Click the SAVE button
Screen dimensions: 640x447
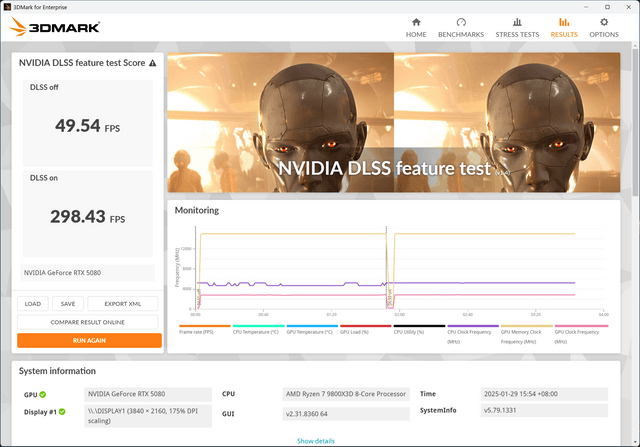click(x=68, y=304)
